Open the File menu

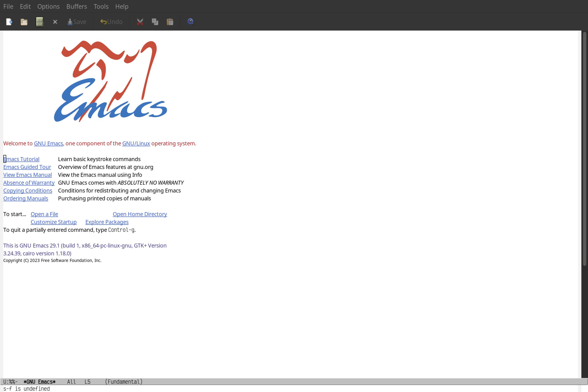point(8,6)
